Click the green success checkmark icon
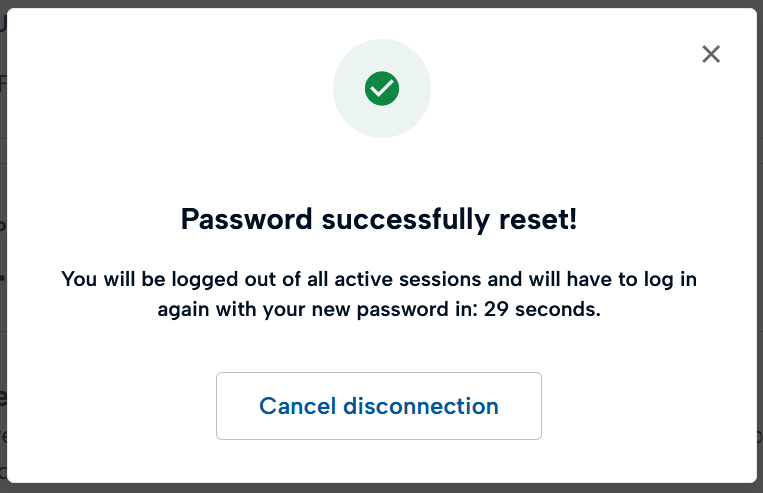 point(382,89)
